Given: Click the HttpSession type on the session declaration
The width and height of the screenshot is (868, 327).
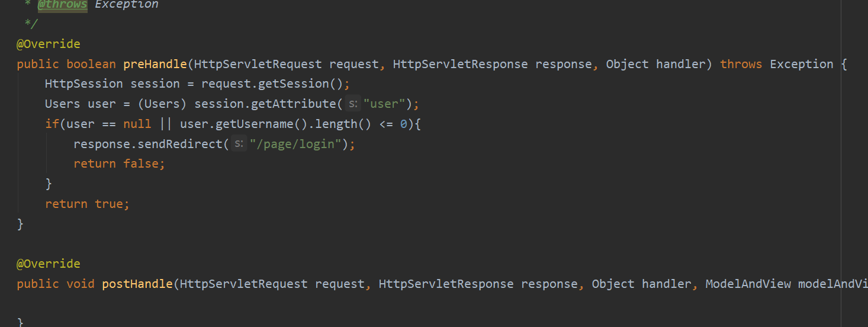Looking at the screenshot, I should [84, 84].
